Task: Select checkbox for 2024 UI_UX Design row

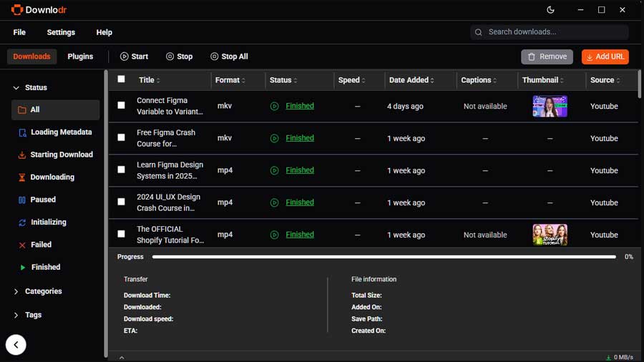Action: [x=121, y=202]
